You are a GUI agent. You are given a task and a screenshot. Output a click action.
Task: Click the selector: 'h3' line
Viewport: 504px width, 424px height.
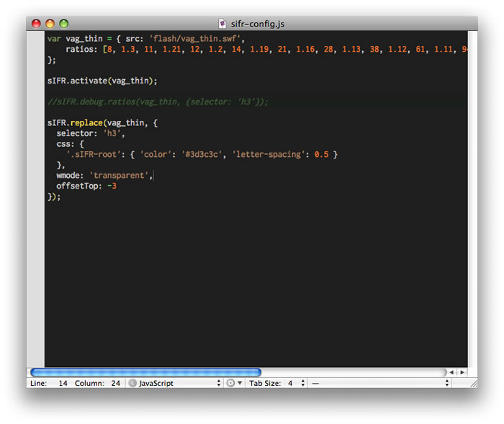91,133
